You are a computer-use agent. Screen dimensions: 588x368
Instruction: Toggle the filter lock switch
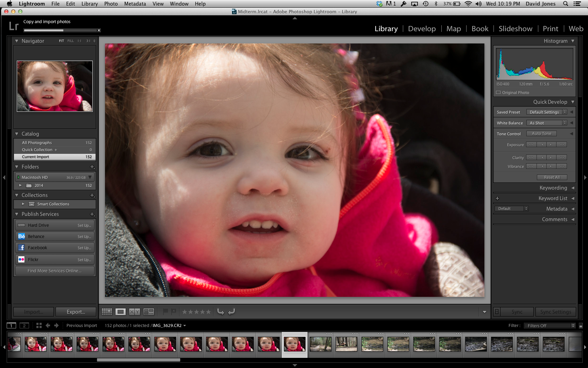(x=581, y=326)
